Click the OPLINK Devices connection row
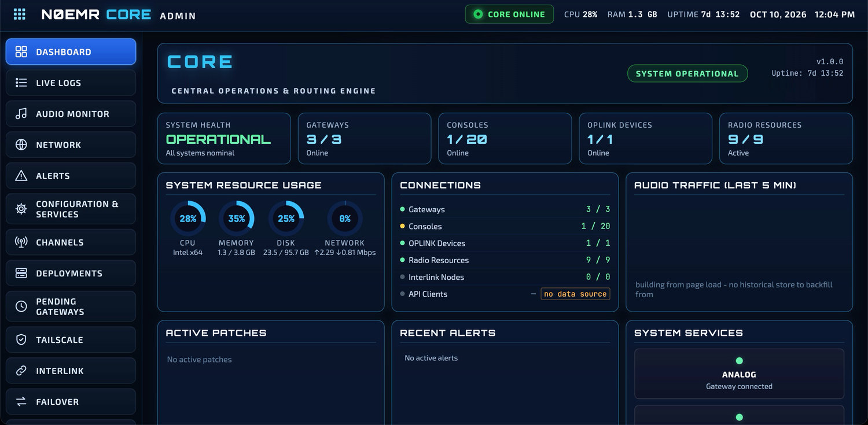868x425 pixels. pyautogui.click(x=505, y=243)
